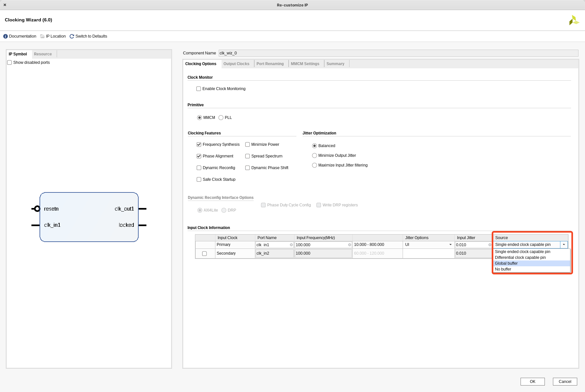Click the Cancel button

tap(565, 381)
